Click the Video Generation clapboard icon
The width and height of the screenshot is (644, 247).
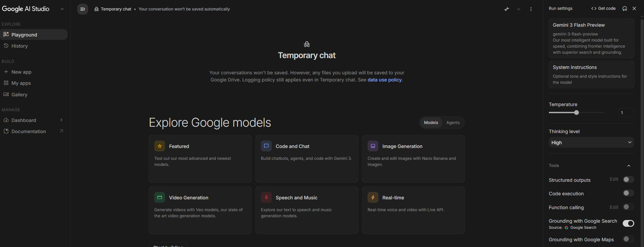(x=160, y=197)
